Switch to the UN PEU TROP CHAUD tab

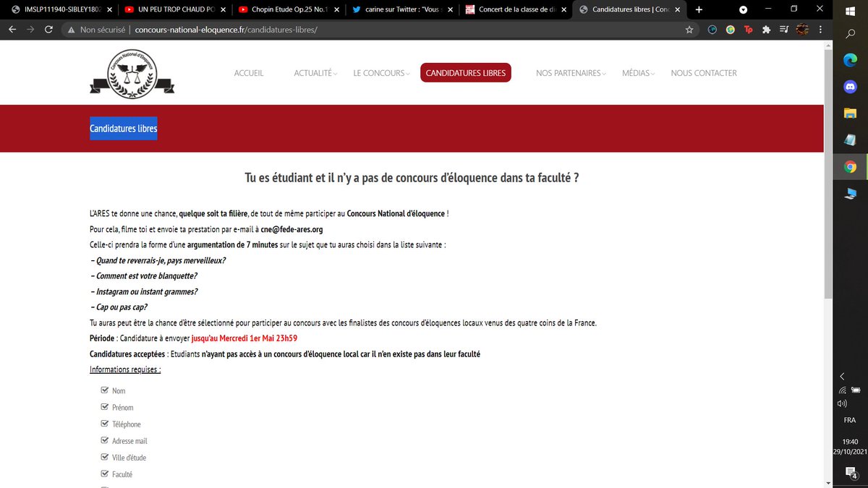pyautogui.click(x=174, y=9)
